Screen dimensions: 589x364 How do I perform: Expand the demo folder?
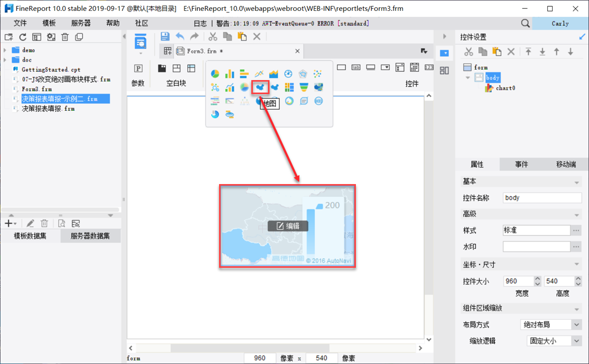5,50
